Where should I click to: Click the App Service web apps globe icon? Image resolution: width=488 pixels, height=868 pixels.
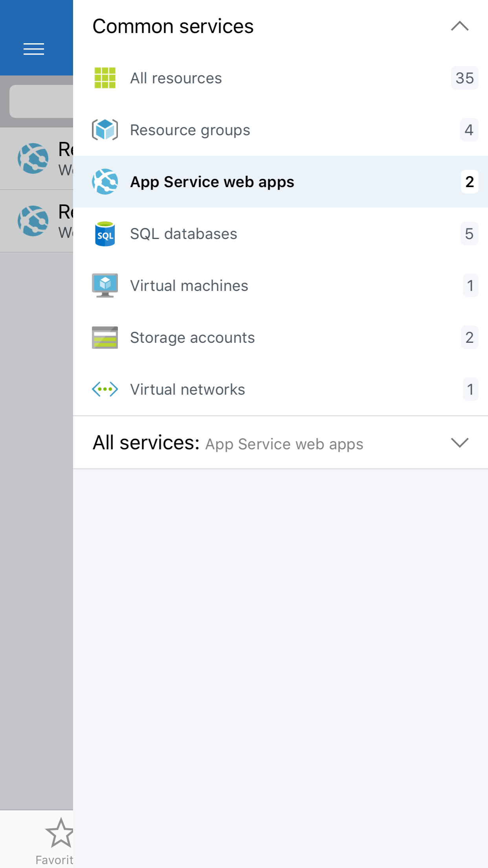[105, 182]
